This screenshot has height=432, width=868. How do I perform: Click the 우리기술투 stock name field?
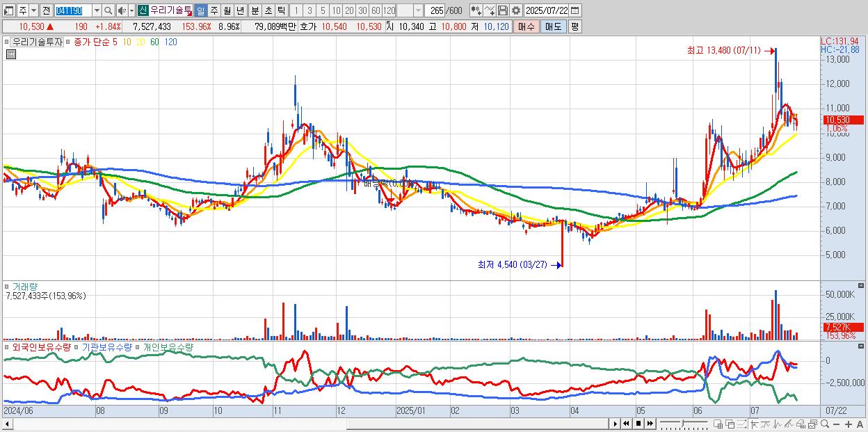point(171,10)
